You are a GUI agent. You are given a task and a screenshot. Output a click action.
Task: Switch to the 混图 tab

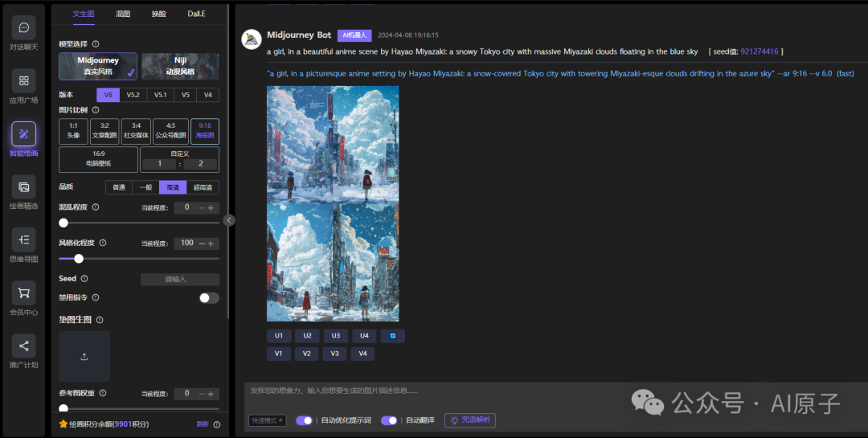pyautogui.click(x=123, y=14)
